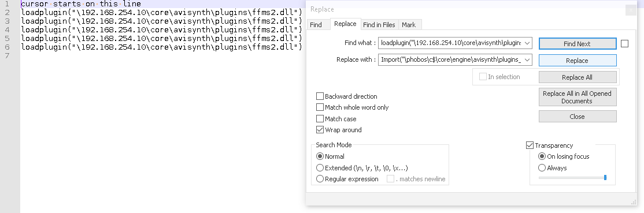Select Normal search mode
The height and width of the screenshot is (213, 644).
point(320,156)
